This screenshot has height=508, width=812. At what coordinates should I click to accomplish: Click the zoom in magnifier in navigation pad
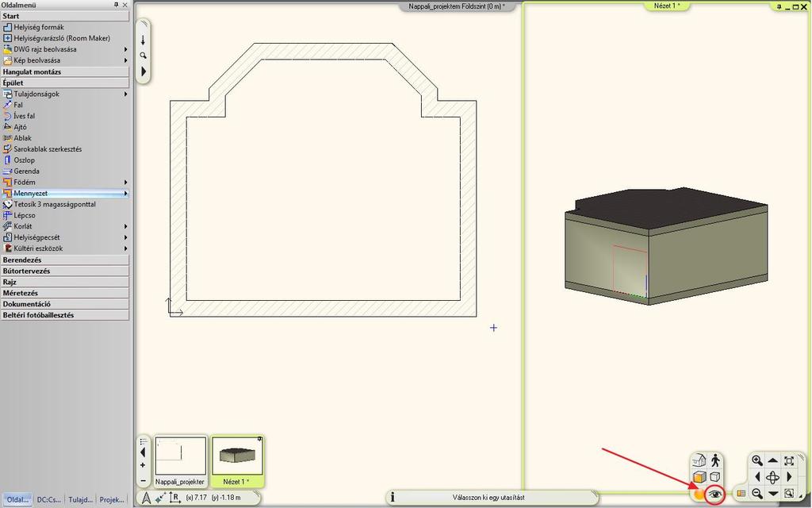(x=757, y=460)
